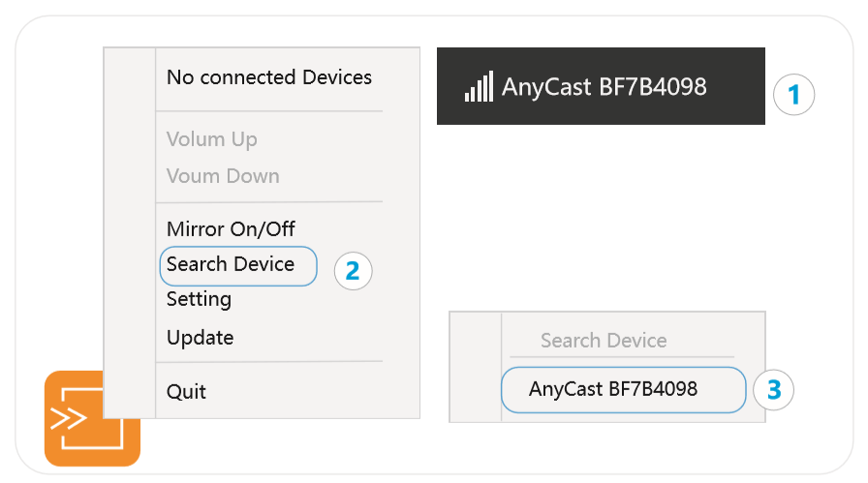
Task: Click the step 3 circle badge
Action: (774, 390)
